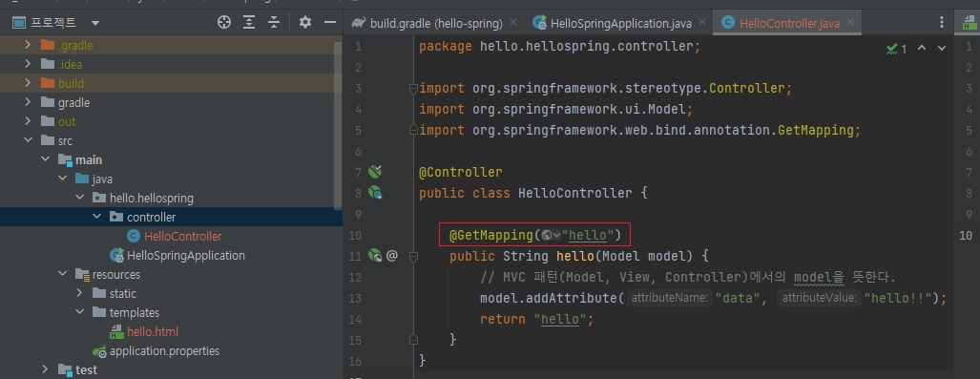Screen dimensions: 980x379
Task: Click the model.addAttribute call
Action: coord(548,298)
